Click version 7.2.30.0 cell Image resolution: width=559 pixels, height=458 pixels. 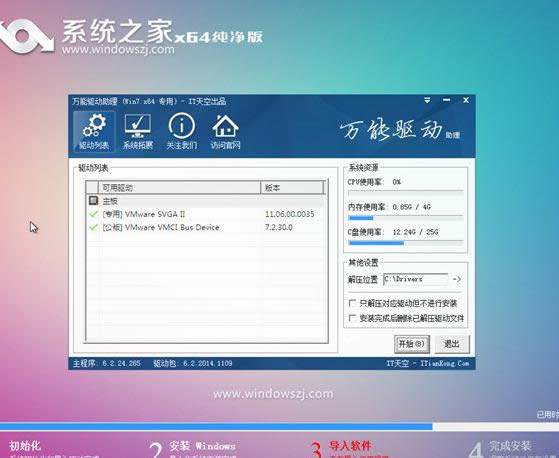point(279,227)
